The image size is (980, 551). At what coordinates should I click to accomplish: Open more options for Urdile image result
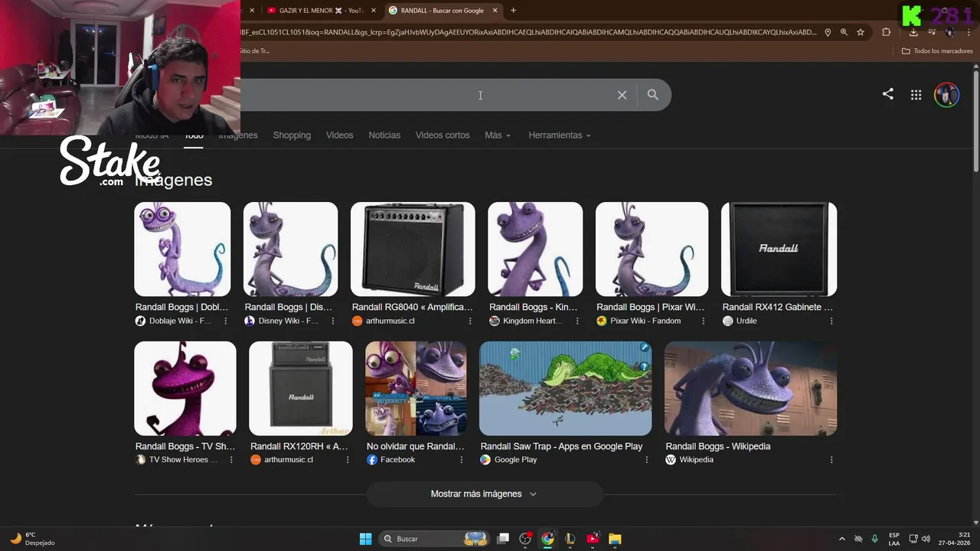coord(831,321)
